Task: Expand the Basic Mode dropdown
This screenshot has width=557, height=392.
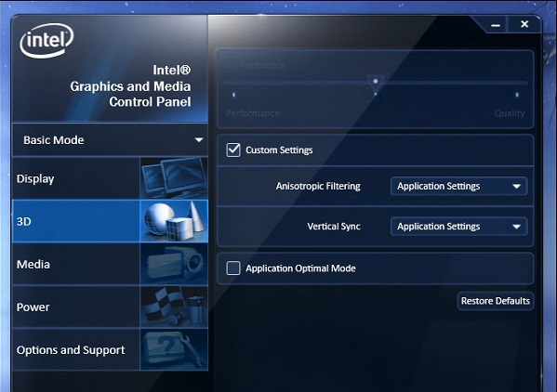Action: (110, 140)
